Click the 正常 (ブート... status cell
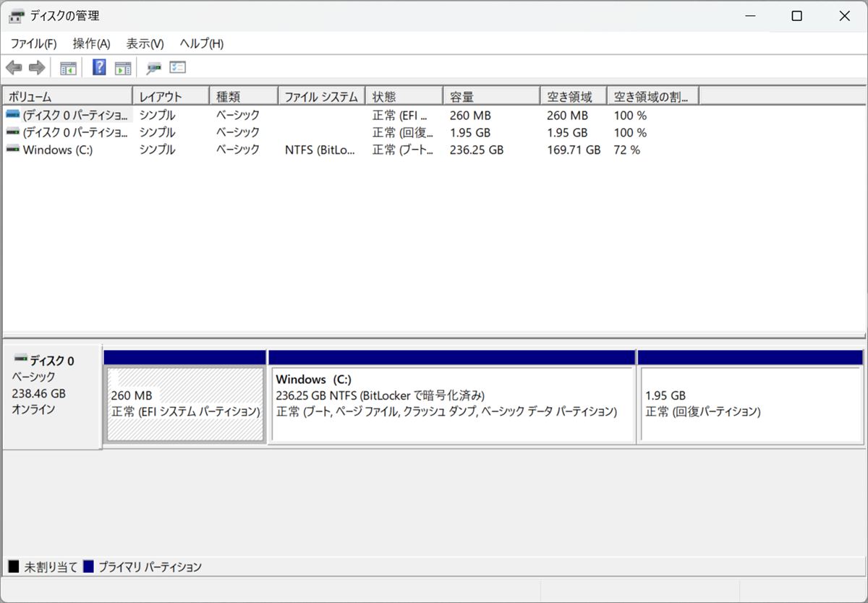868x603 pixels. [403, 150]
